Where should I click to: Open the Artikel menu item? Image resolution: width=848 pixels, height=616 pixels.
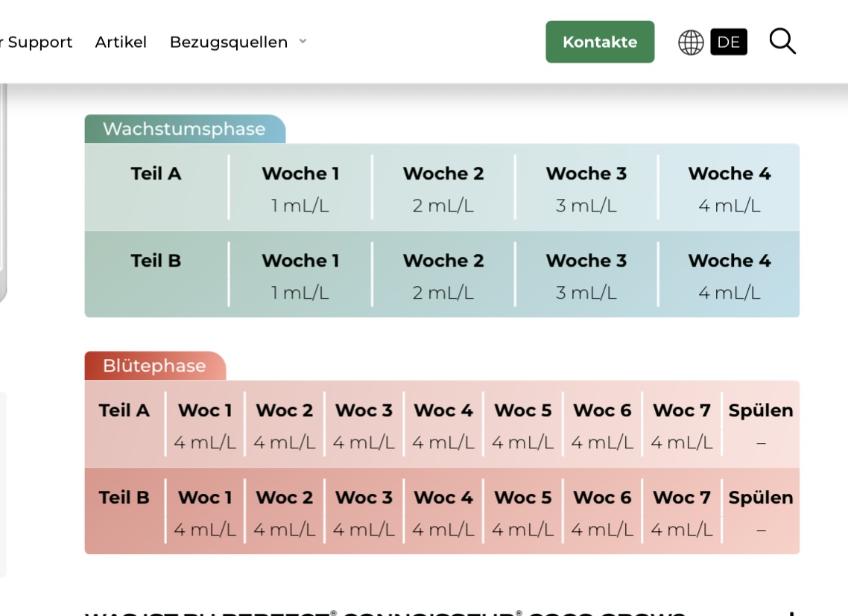[121, 42]
